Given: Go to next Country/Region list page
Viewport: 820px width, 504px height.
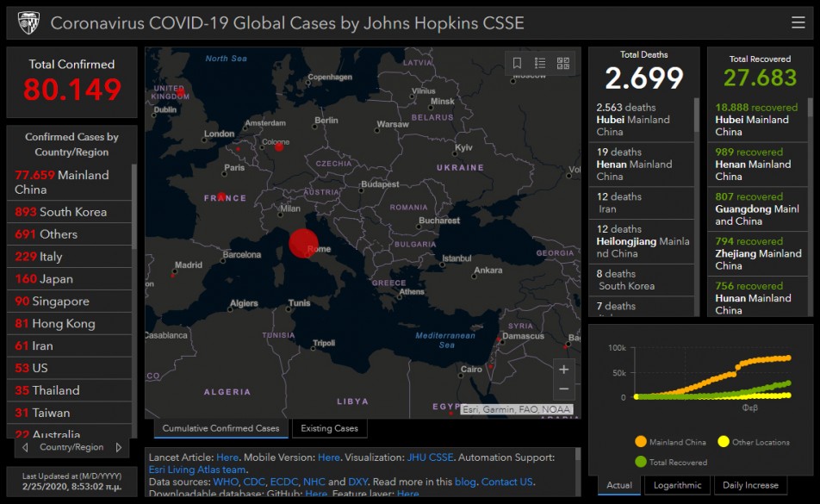Looking at the screenshot, I should tap(119, 447).
